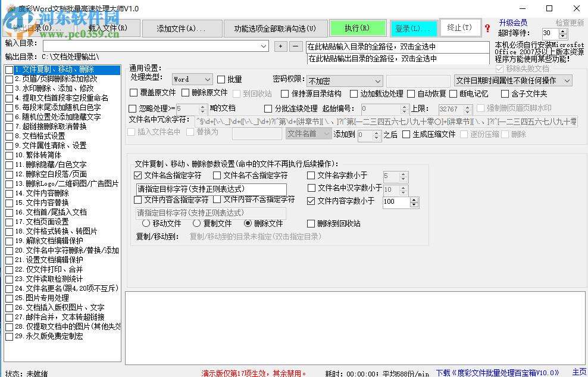588x377 pixels.
Task: Open the Upgrade Member (升级会员) link
Action: click(513, 23)
